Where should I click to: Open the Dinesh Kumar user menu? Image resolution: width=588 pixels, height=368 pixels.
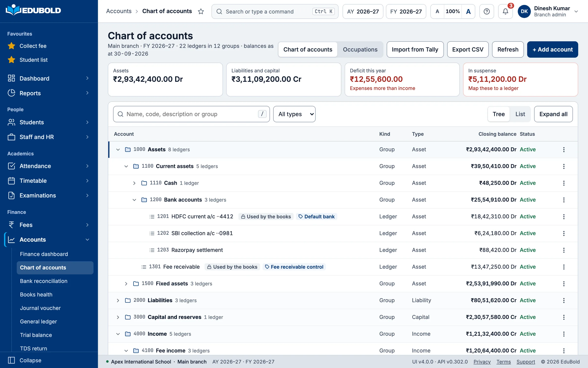(548, 11)
